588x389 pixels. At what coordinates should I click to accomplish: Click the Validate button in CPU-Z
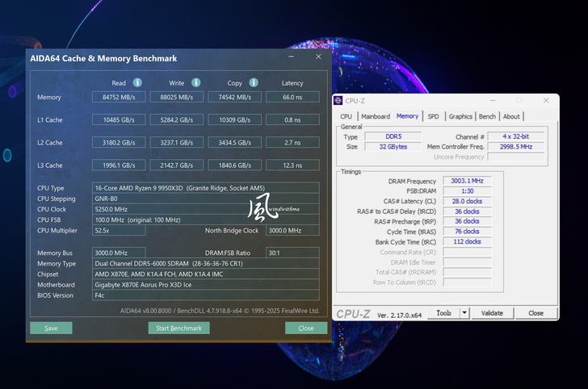492,313
